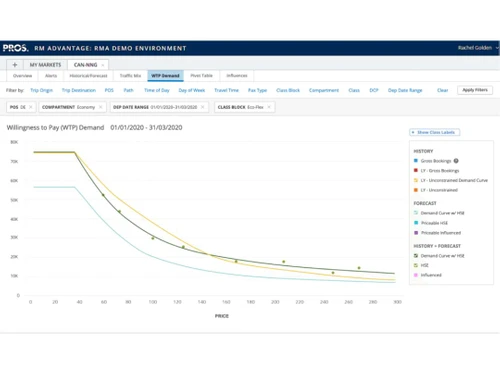Filter by Class Block
Screen dimensions: 500x375
tap(288, 90)
